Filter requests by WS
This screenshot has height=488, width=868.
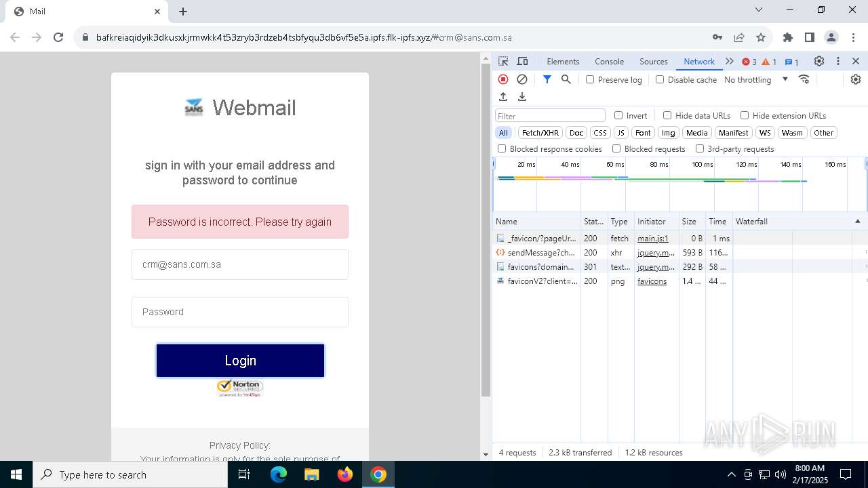click(765, 133)
